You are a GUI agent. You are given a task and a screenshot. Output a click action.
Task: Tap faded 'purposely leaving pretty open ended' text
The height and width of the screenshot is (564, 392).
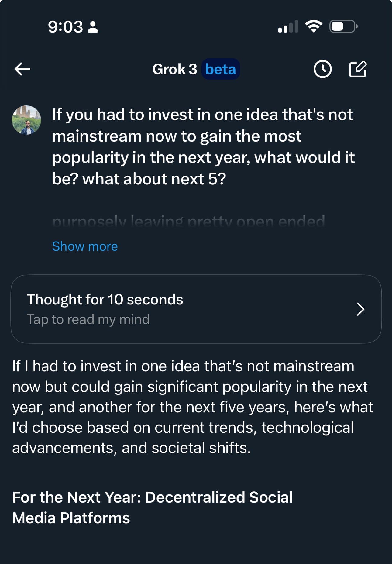click(x=188, y=221)
